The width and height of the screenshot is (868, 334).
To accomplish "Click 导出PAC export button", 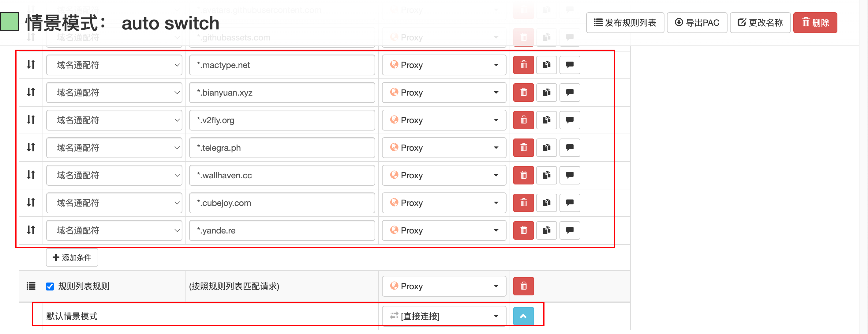I will click(x=697, y=23).
